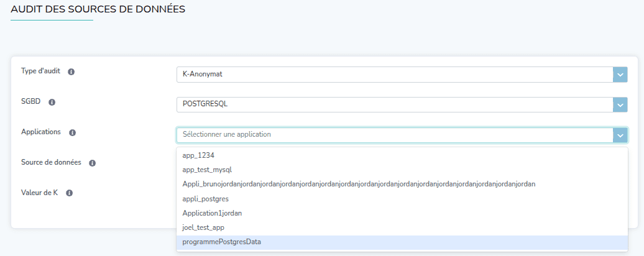This screenshot has height=256, width=644.
Task: Pick appli_postgres from the dropdown options
Action: (206, 199)
